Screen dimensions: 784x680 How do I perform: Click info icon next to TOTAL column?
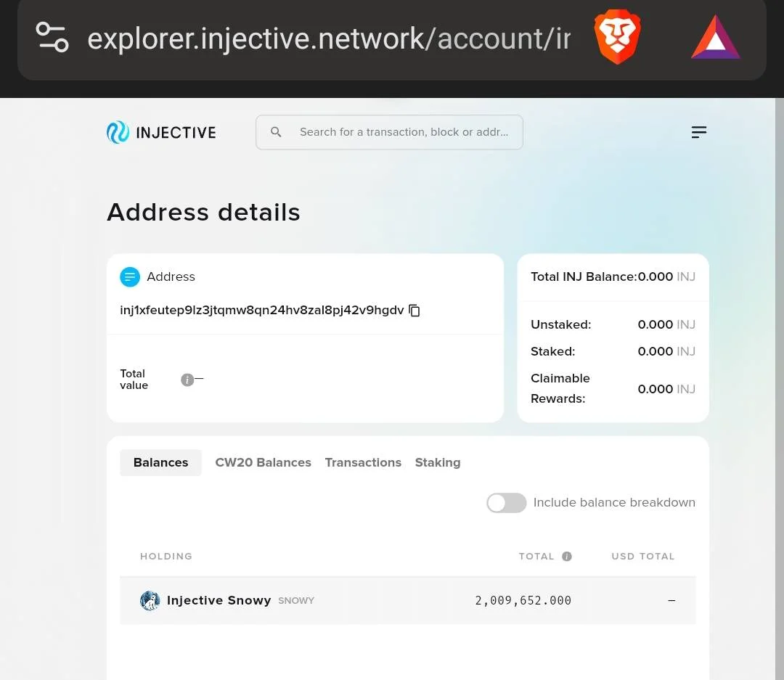(x=566, y=557)
